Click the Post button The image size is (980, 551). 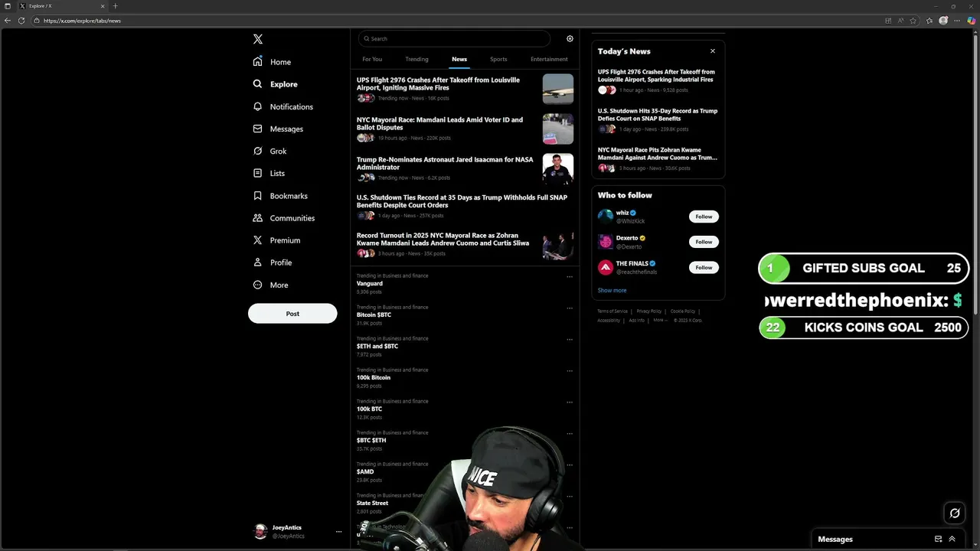[292, 314]
